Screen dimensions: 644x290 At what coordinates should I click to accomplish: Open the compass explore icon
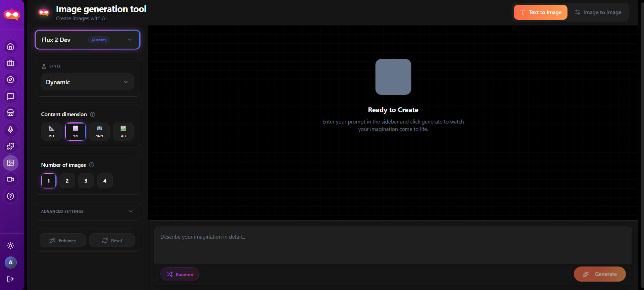point(10,80)
